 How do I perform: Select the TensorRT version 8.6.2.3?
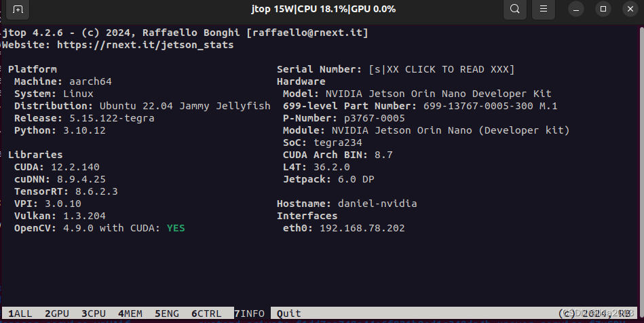(96, 191)
